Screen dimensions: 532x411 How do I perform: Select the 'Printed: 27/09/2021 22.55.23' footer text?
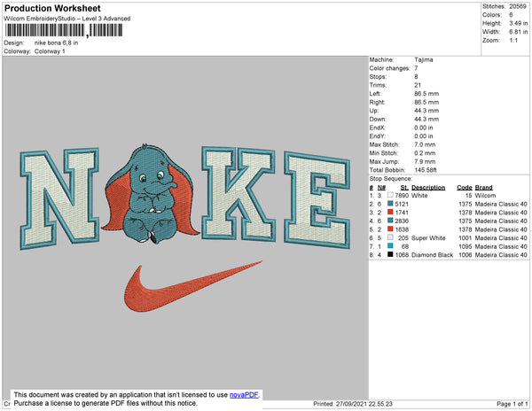tap(353, 404)
